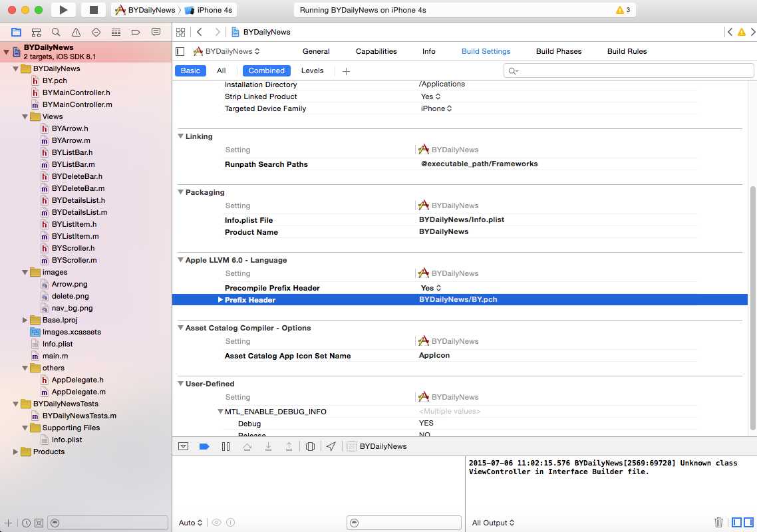
Task: Collapse the Views folder in navigator
Action: point(25,116)
